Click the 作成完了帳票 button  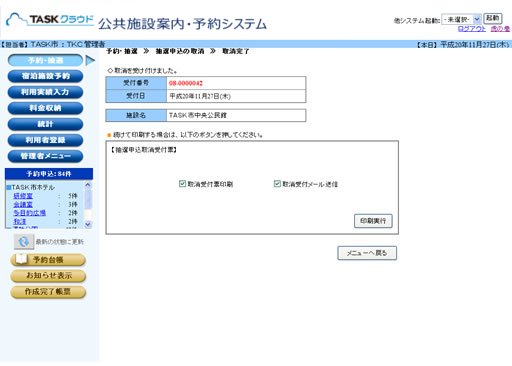tap(48, 292)
